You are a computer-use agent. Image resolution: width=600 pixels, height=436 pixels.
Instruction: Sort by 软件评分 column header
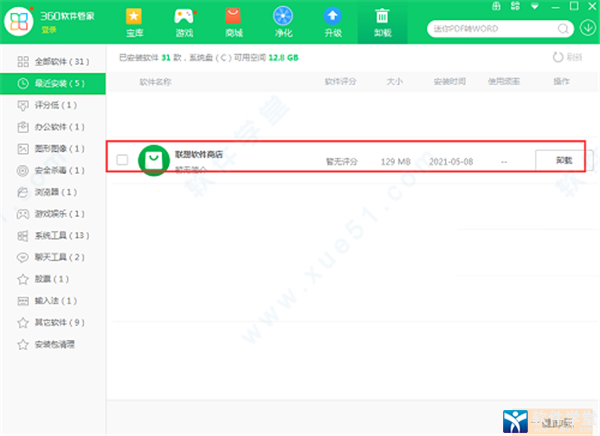pyautogui.click(x=340, y=82)
